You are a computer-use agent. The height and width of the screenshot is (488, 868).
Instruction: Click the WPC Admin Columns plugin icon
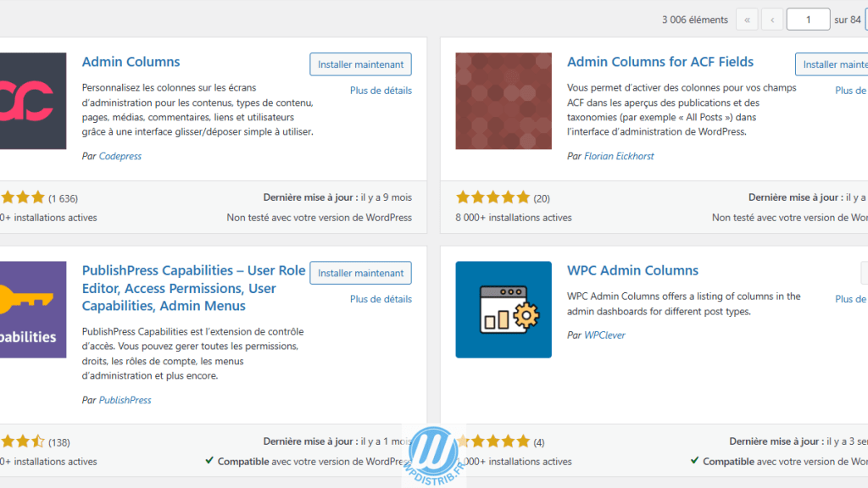click(504, 309)
